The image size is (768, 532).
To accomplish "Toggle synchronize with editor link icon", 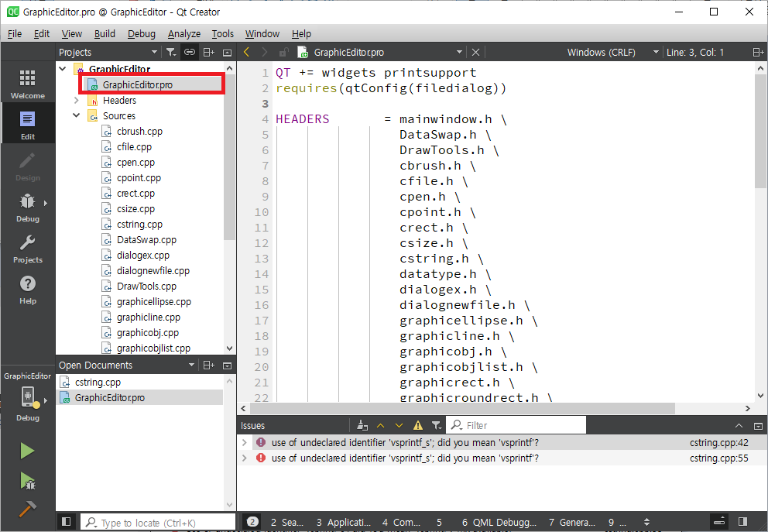I will pyautogui.click(x=190, y=52).
